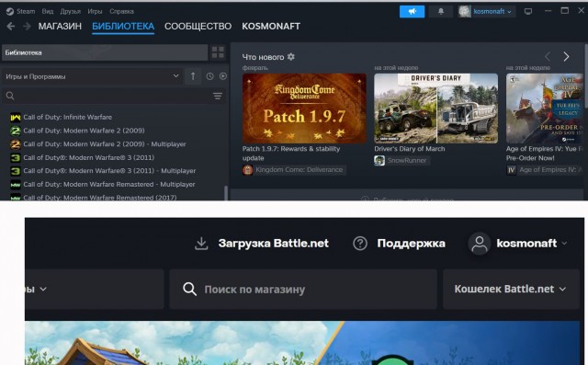Click the Battle.net shop search magnifier icon
The image size is (588, 365).
pyautogui.click(x=189, y=290)
